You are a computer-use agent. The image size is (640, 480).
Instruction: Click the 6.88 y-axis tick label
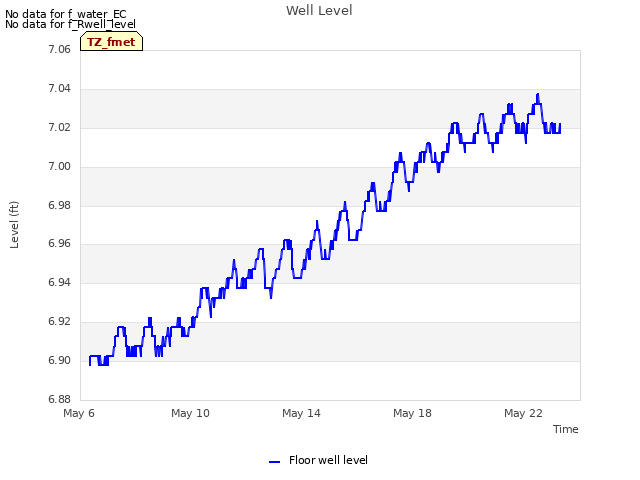click(x=60, y=399)
